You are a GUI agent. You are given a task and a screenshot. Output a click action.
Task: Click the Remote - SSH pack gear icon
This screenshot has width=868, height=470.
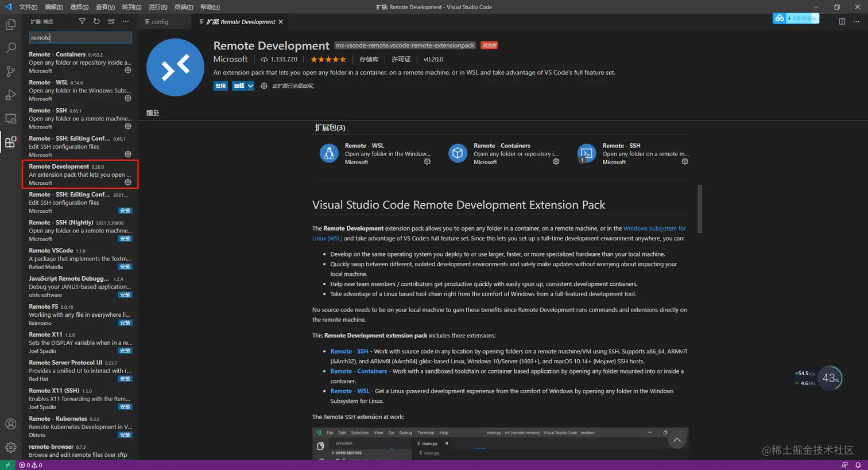pyautogui.click(x=685, y=162)
